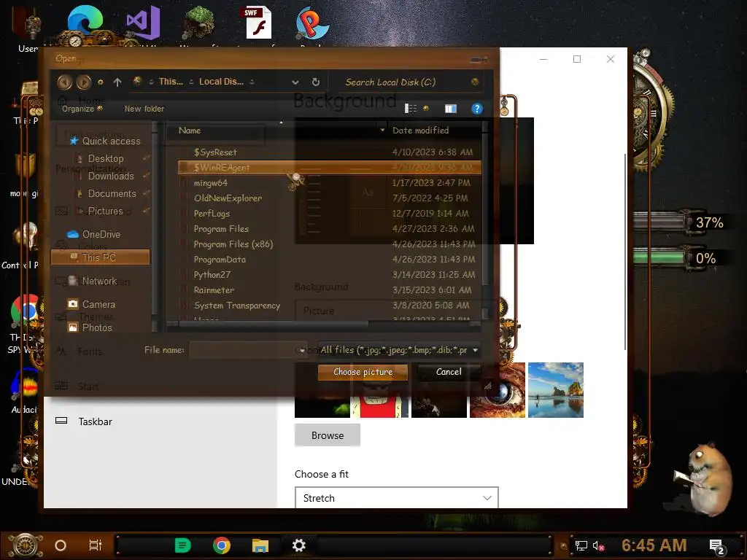
Task: Create a New folder
Action: point(144,109)
